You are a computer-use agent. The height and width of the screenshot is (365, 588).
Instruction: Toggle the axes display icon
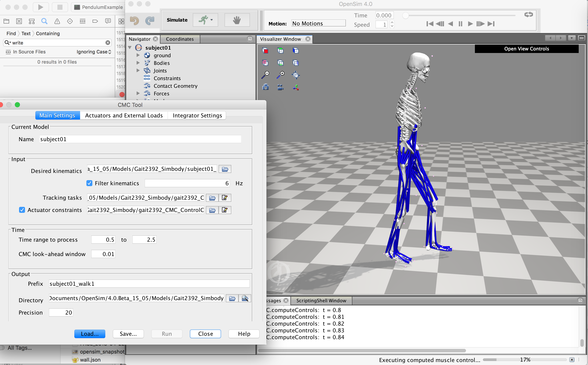coord(296,87)
